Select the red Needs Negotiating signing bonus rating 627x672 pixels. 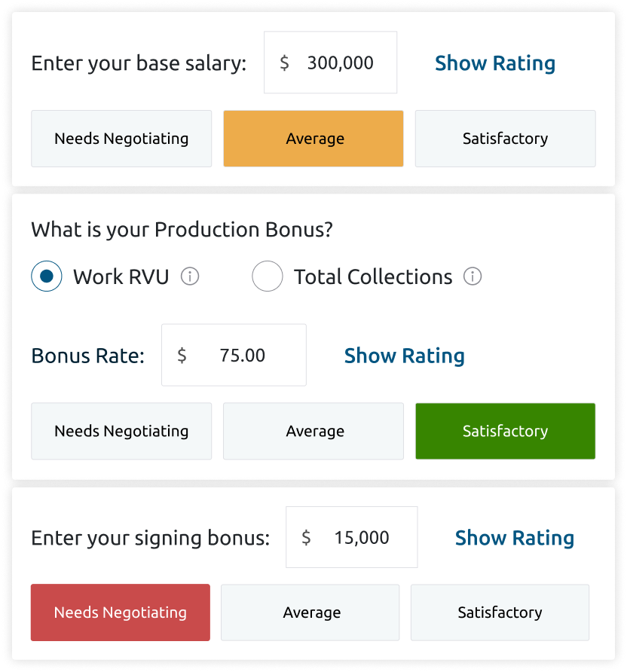click(x=120, y=612)
